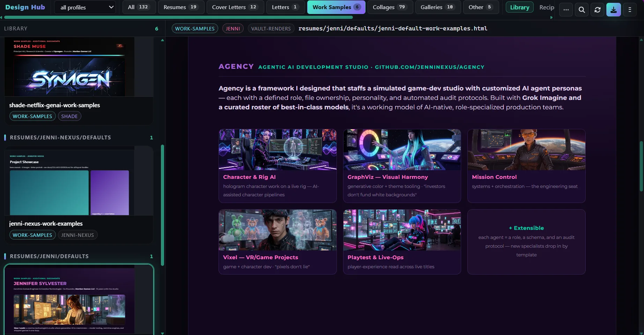The height and width of the screenshot is (335, 644).
Task: Open the Playtest & Live-Ops card image
Action: pyautogui.click(x=402, y=230)
